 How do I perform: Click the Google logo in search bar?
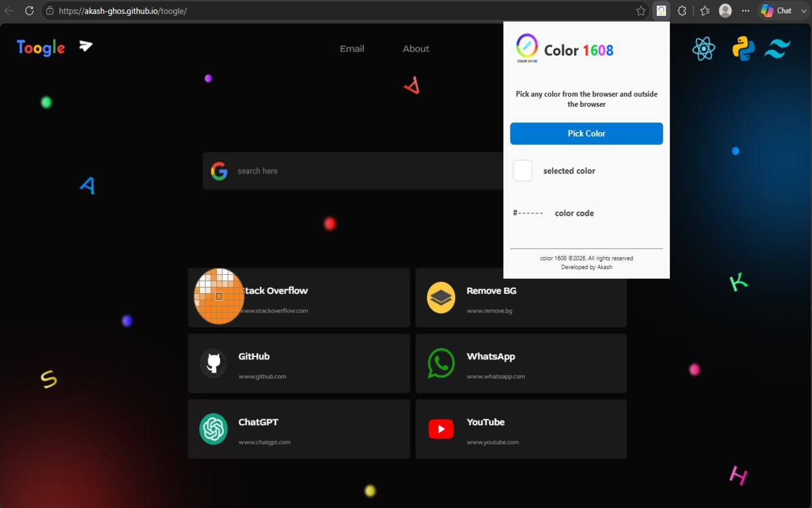[219, 171]
